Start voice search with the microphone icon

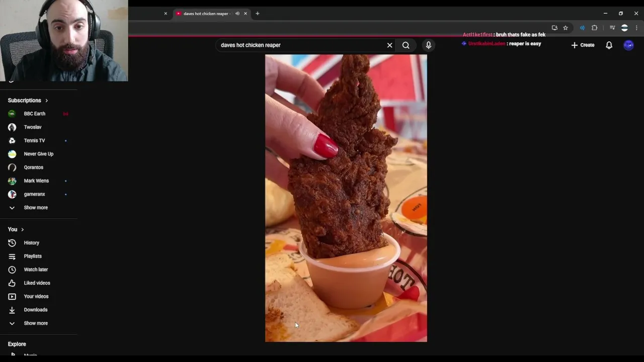point(429,45)
